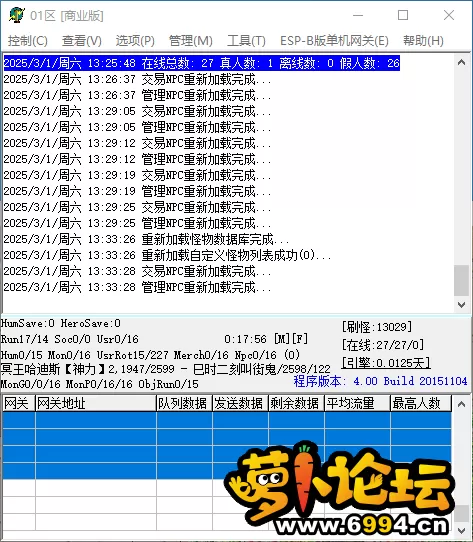The image size is (473, 542).
Task: Click the 平均流量 column header
Action: point(358,403)
